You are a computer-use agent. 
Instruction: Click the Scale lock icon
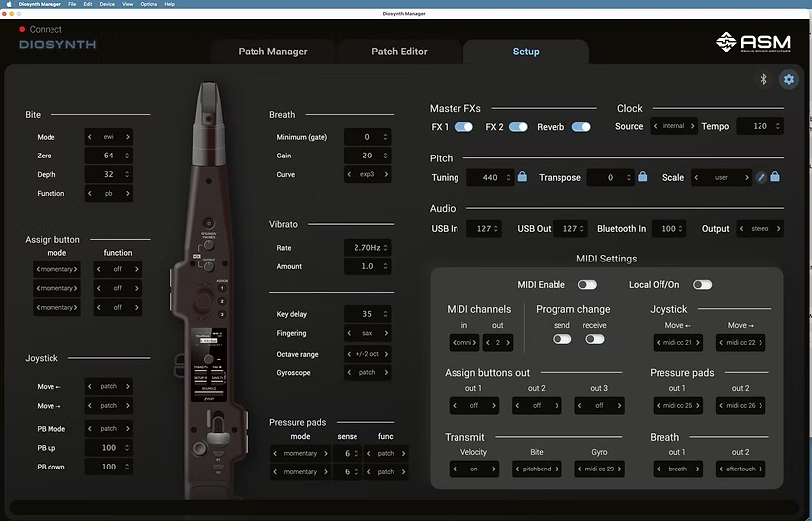pyautogui.click(x=775, y=177)
